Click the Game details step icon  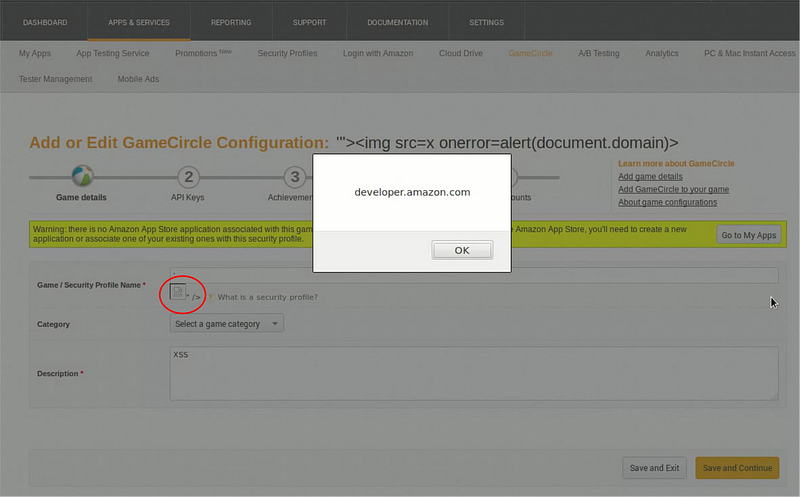(82, 177)
